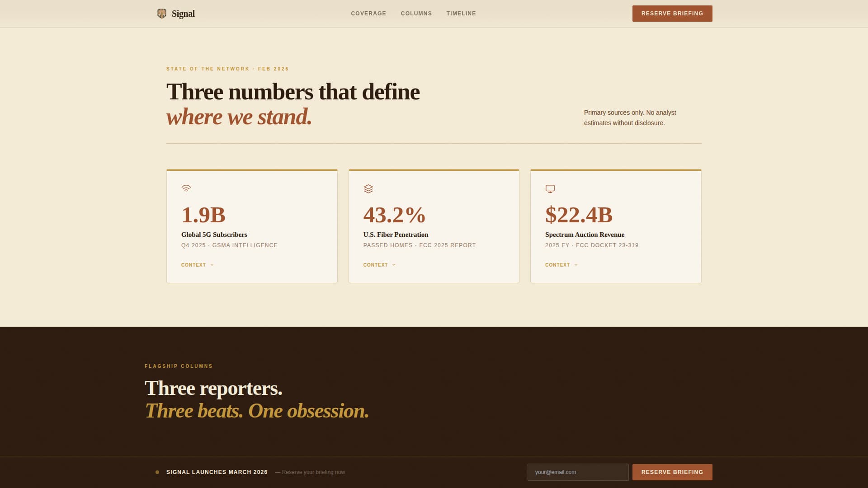868x488 pixels.
Task: Click the Global 5G Subscribers label
Action: pos(214,235)
